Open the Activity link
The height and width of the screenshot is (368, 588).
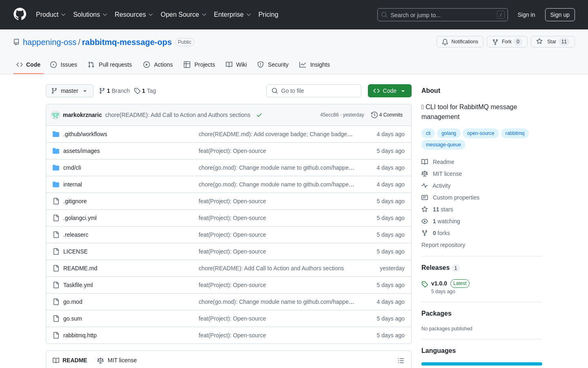point(436,186)
